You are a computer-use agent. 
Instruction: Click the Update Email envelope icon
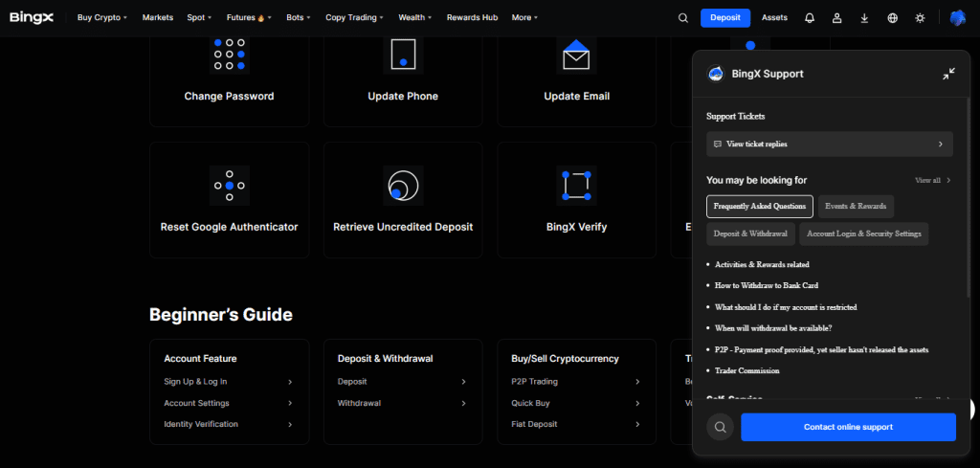(576, 55)
